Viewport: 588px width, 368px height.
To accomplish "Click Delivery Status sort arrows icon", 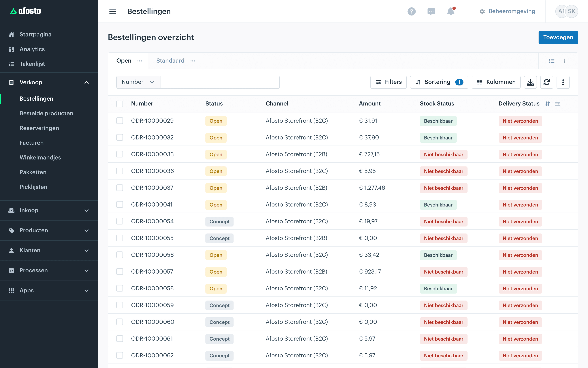I will click(x=547, y=104).
